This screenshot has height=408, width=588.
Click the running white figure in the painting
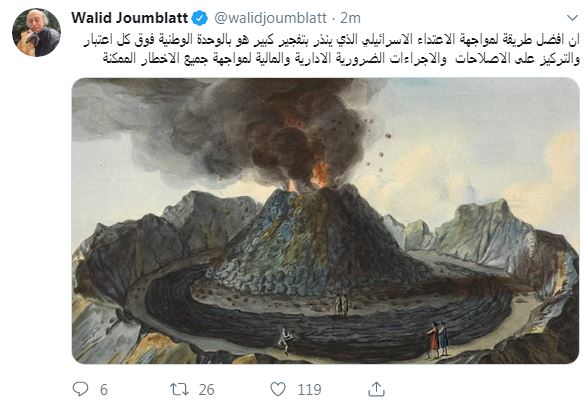(286, 340)
